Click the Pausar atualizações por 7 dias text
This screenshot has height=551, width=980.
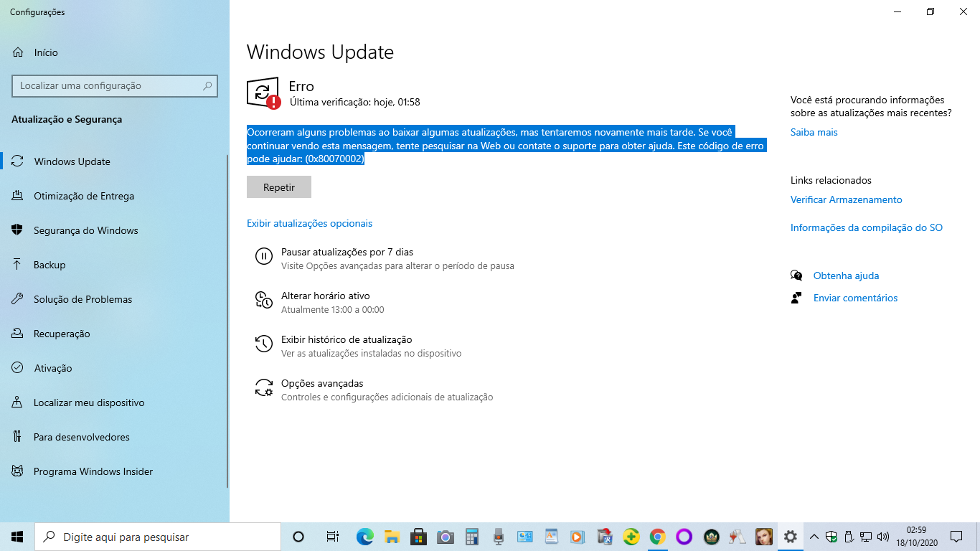(347, 252)
